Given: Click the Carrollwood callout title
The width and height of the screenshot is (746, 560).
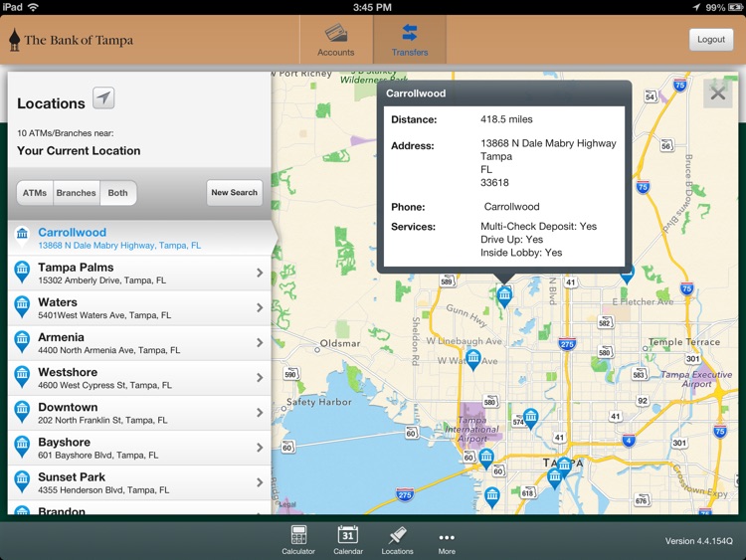Looking at the screenshot, I should point(416,93).
